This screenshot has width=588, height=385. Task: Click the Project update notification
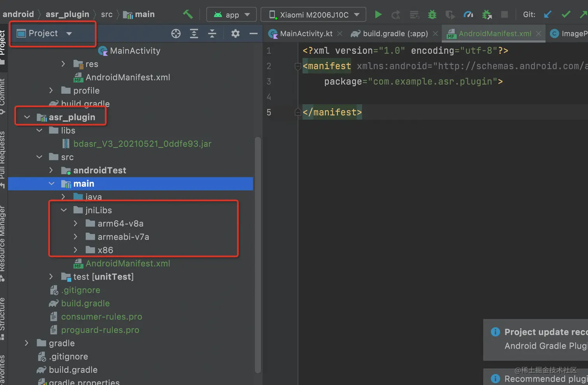click(536, 339)
